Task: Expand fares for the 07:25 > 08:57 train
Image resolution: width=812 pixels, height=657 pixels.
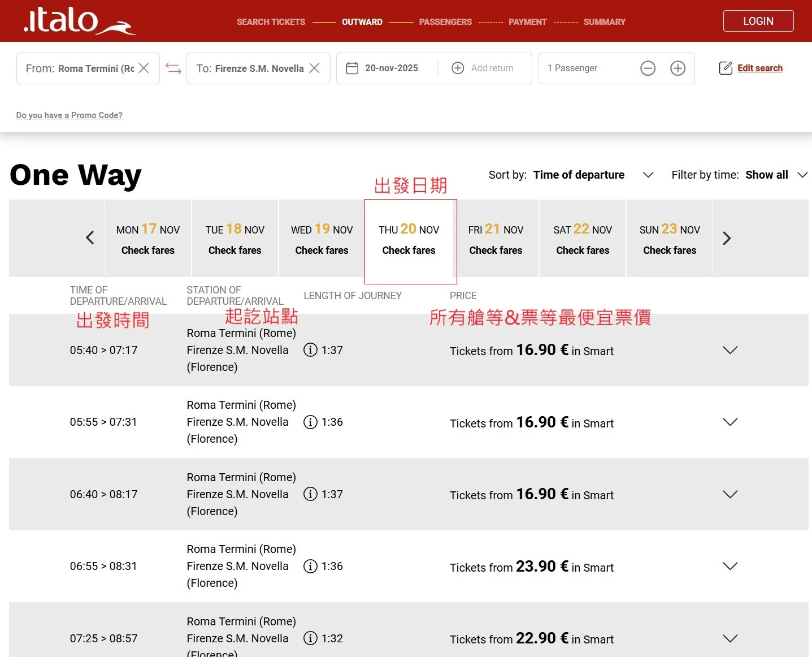Action: point(730,638)
